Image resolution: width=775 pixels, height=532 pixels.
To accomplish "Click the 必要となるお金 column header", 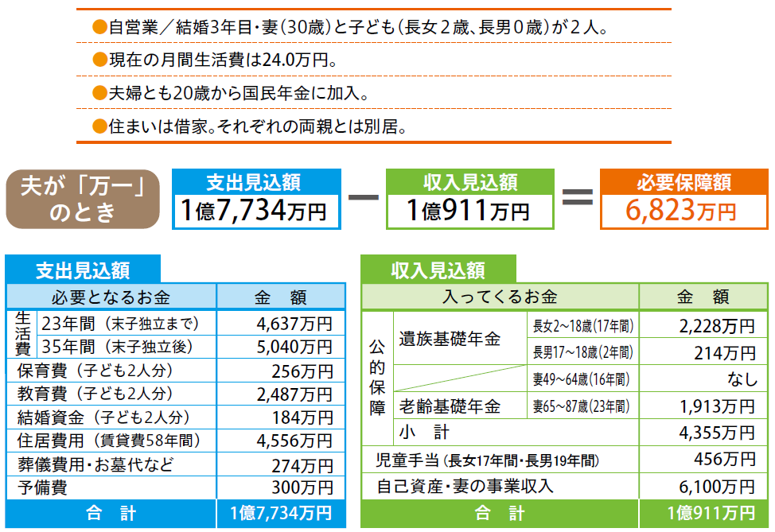I will [x=111, y=297].
